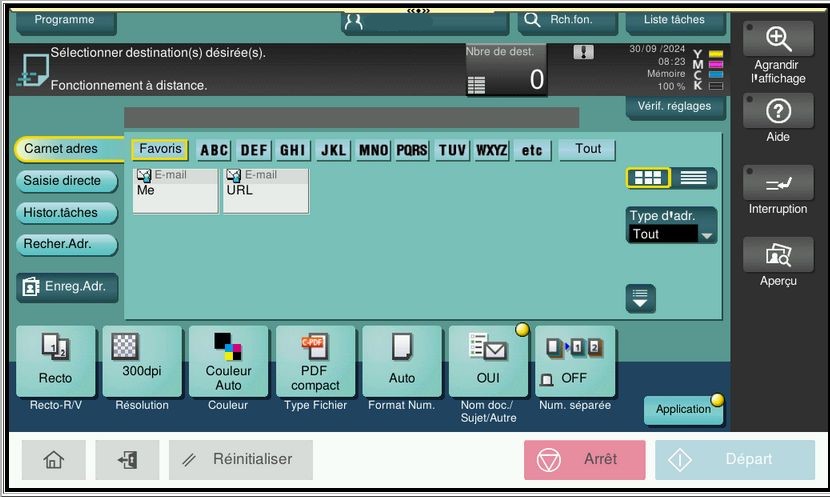Image resolution: width=830 pixels, height=497 pixels.
Task: Toggle Num. séparée OFF setting
Action: click(x=575, y=361)
